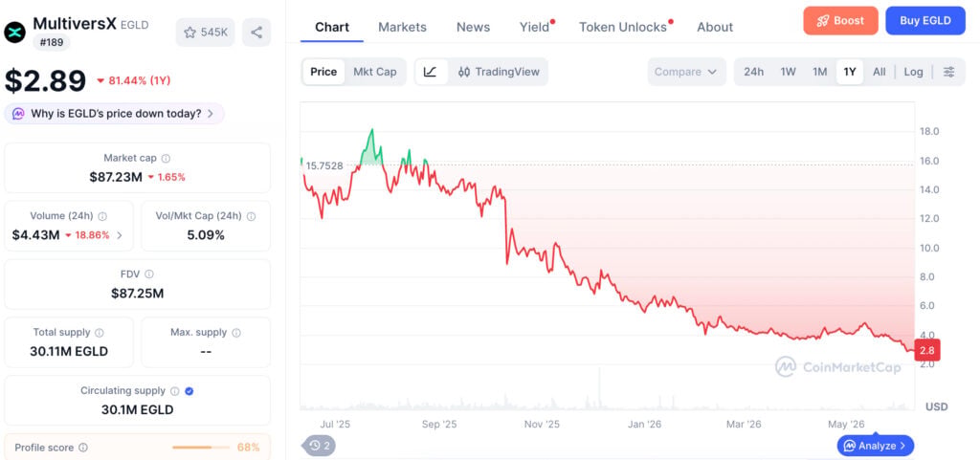The width and height of the screenshot is (980, 460).
Task: Open chart settings sliders icon
Action: pyautogui.click(x=948, y=72)
